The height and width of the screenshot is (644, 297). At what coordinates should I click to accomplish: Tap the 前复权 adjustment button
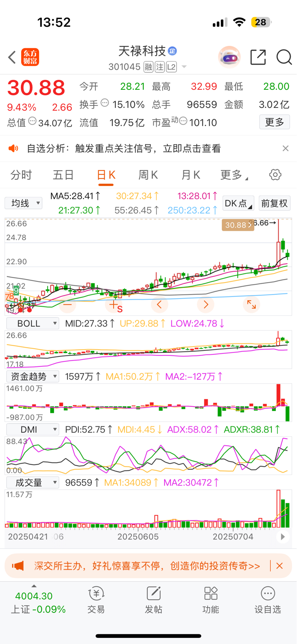click(x=274, y=203)
